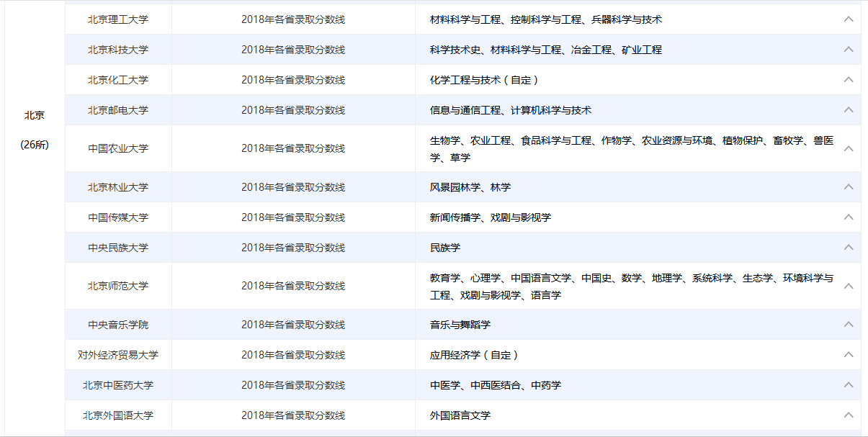Screen dimensions: 868x437
Task: Collapse the 中国农业大学 row chevron
Action: pos(849,148)
